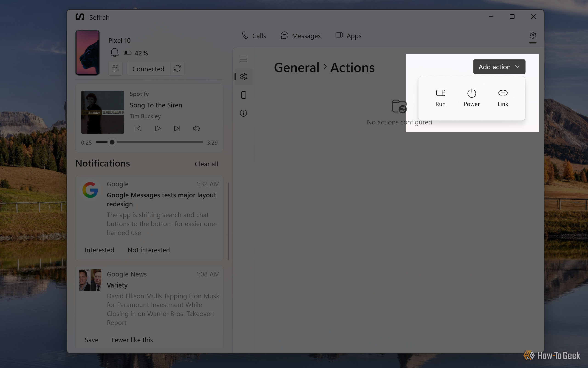The height and width of the screenshot is (368, 588).
Task: Click the Google logo notification icon
Action: pyautogui.click(x=90, y=190)
